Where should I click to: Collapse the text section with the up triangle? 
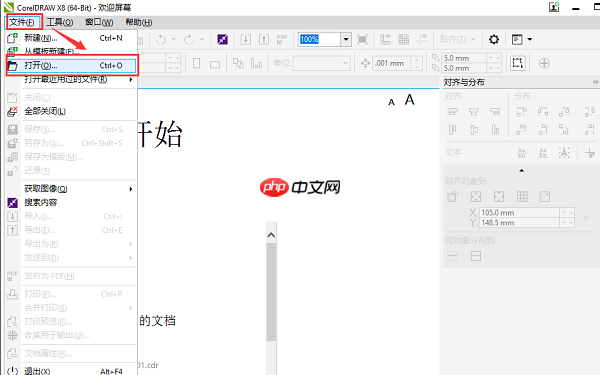521,170
